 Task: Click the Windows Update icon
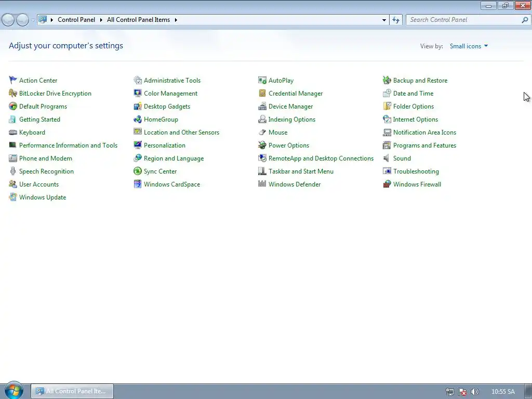pyautogui.click(x=13, y=197)
